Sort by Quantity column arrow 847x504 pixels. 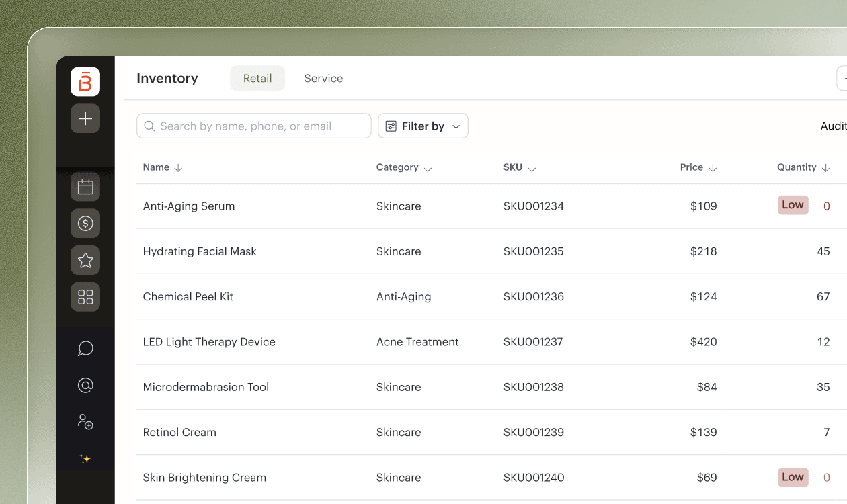pyautogui.click(x=826, y=168)
